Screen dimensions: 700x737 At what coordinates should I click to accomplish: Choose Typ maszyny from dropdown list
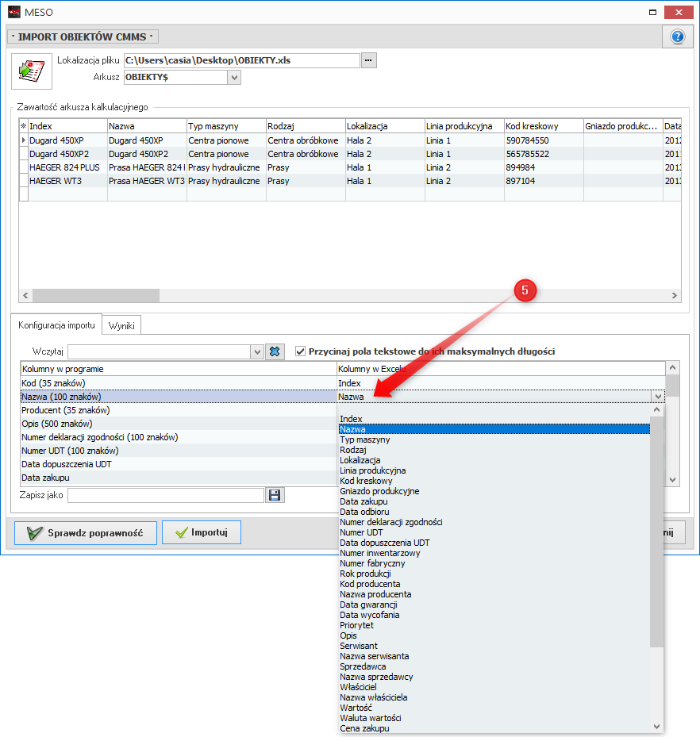click(x=365, y=440)
